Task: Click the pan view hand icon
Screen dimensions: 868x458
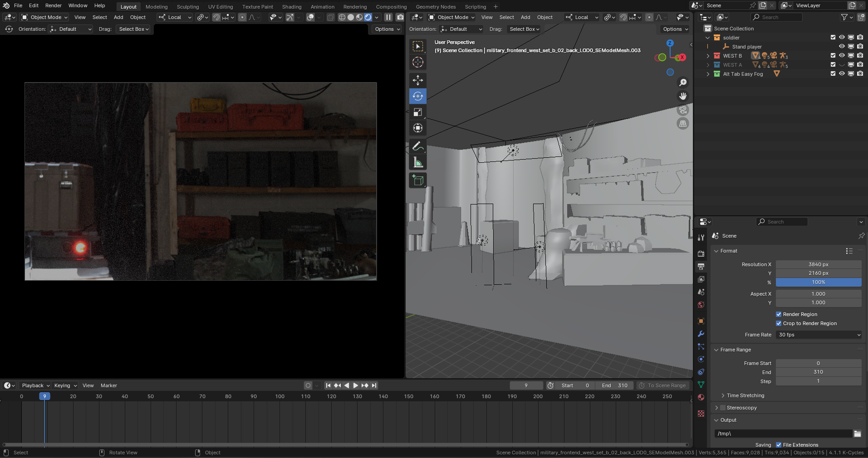Action: coord(683,96)
